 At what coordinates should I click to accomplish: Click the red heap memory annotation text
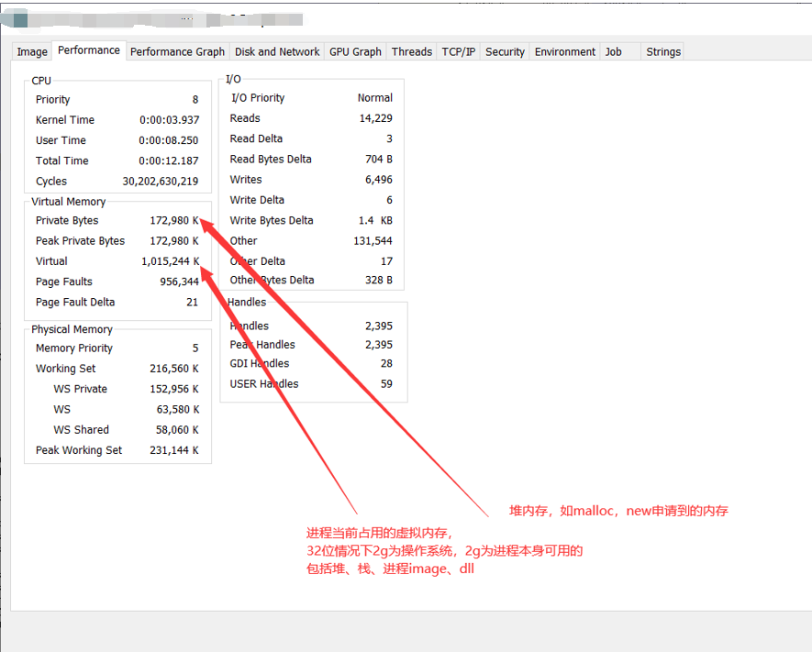618,511
